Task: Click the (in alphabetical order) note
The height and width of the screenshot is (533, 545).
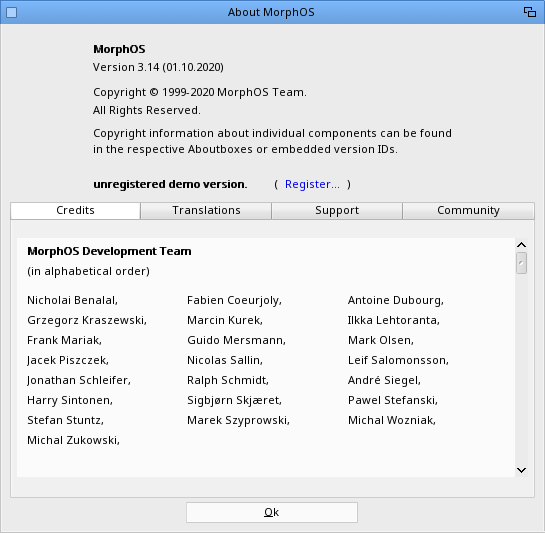Action: (88, 271)
